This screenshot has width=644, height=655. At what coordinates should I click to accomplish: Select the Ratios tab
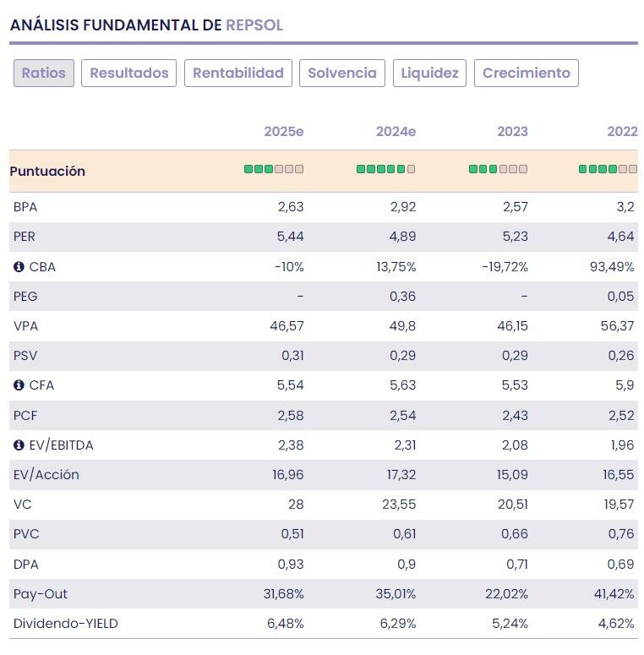[x=44, y=73]
